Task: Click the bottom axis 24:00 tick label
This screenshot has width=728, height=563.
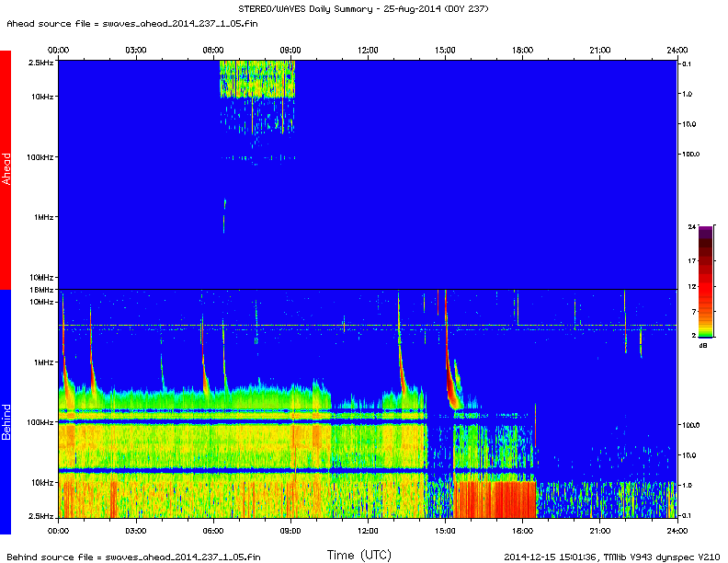Action: point(677,531)
